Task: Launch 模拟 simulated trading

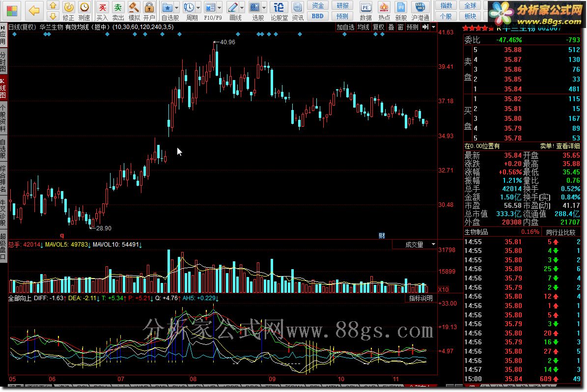Action: [134, 11]
